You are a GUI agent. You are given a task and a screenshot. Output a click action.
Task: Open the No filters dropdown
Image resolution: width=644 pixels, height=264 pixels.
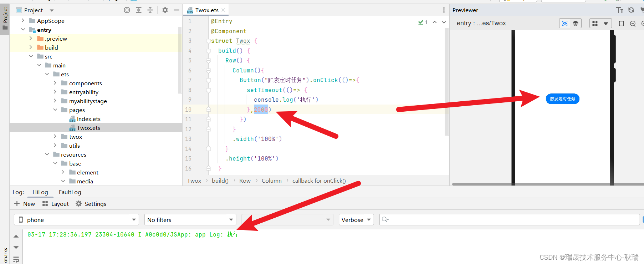[190, 220]
